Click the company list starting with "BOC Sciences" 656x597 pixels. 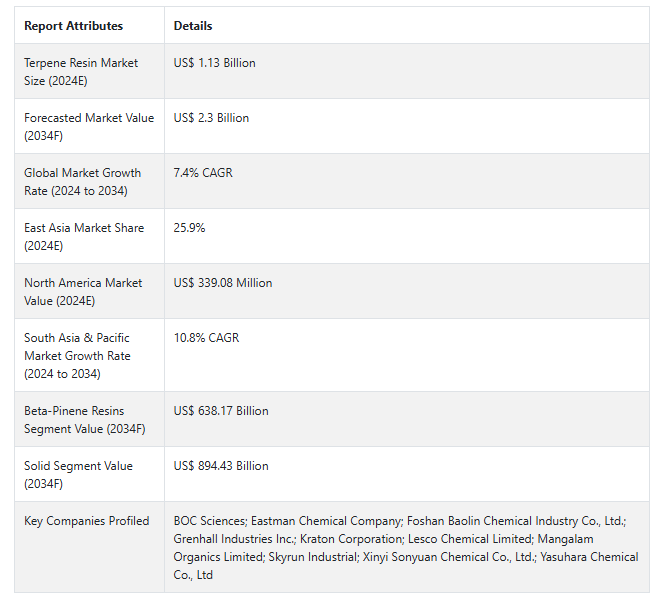coord(405,547)
